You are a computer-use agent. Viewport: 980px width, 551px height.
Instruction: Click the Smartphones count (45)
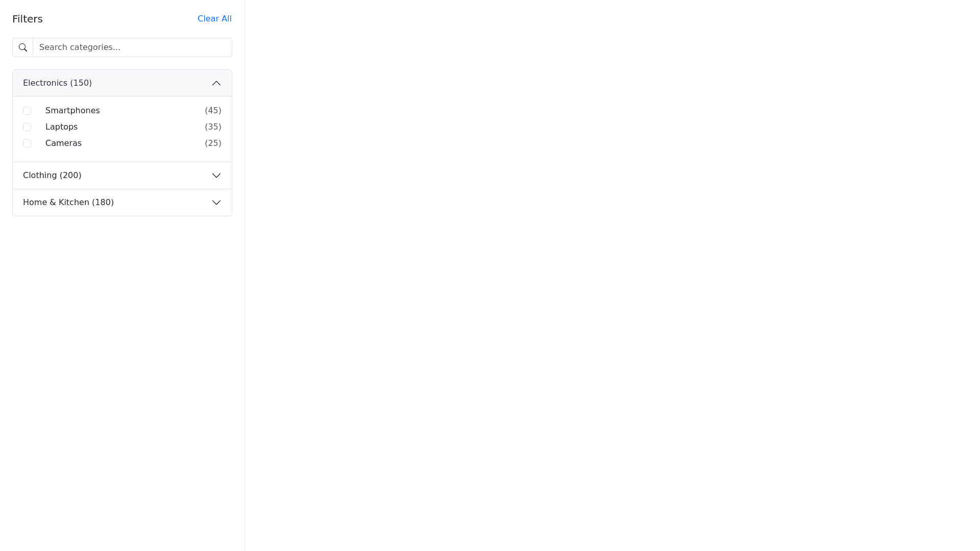[x=213, y=111]
